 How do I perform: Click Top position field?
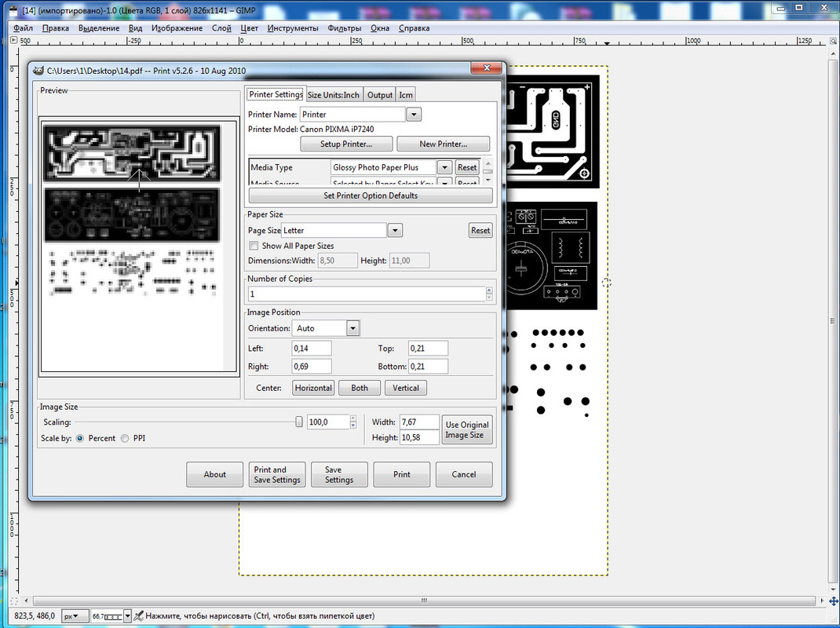point(428,349)
